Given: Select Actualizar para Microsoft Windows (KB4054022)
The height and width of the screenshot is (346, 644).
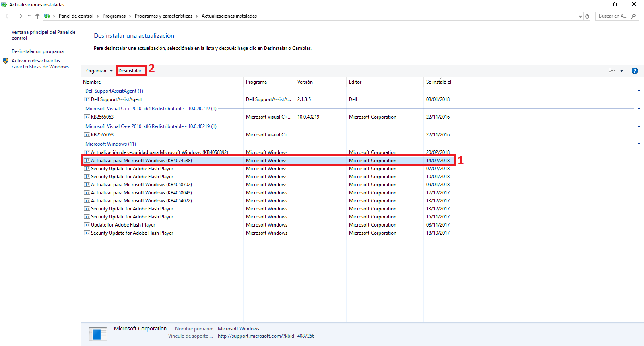Looking at the screenshot, I should (269, 201).
